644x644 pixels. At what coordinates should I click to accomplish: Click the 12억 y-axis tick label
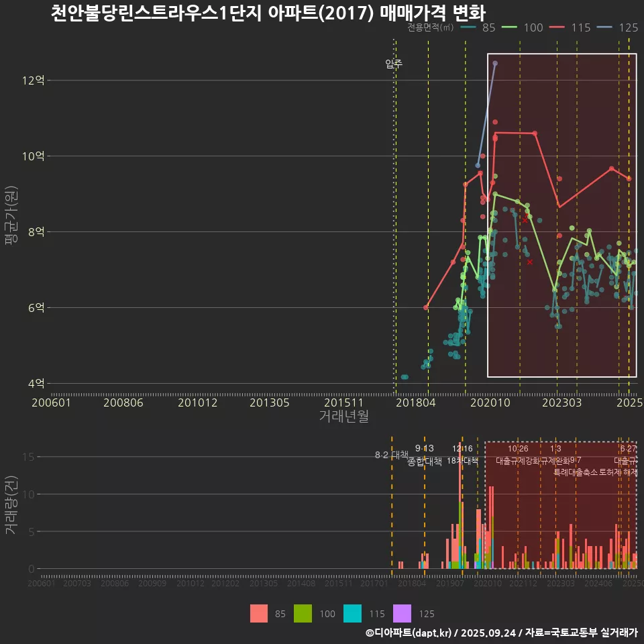click(x=33, y=80)
